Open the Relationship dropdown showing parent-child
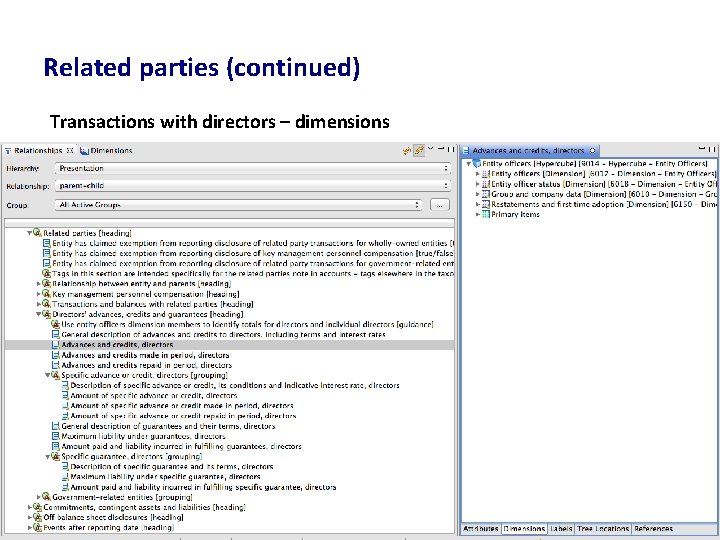Screen dimensions: 720x540 252,186
